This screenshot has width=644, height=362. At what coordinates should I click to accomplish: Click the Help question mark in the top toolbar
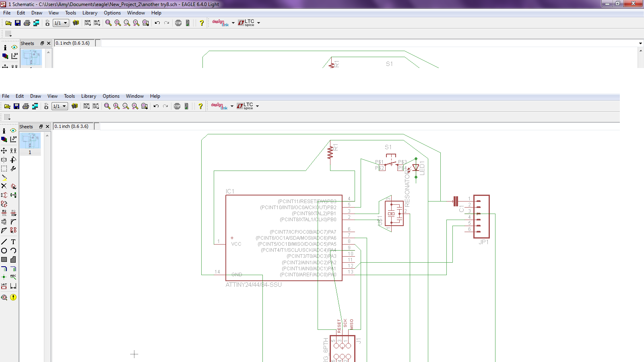(x=202, y=23)
